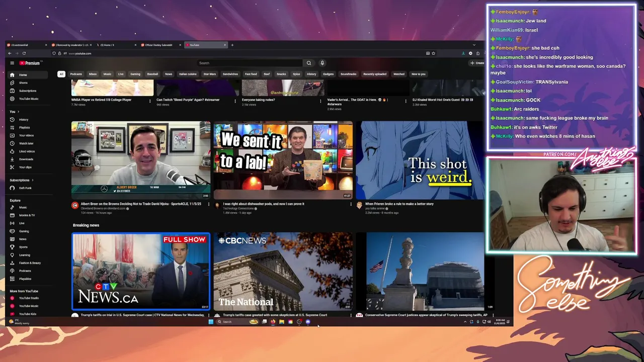
Task: Open options menu for the dishwasher pods video
Action: [351, 204]
